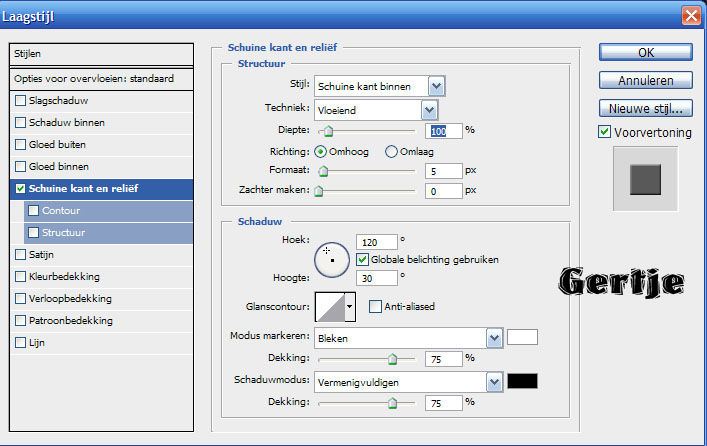Tick the Lijn checkbox
The height and width of the screenshot is (446, 707).
(20, 343)
